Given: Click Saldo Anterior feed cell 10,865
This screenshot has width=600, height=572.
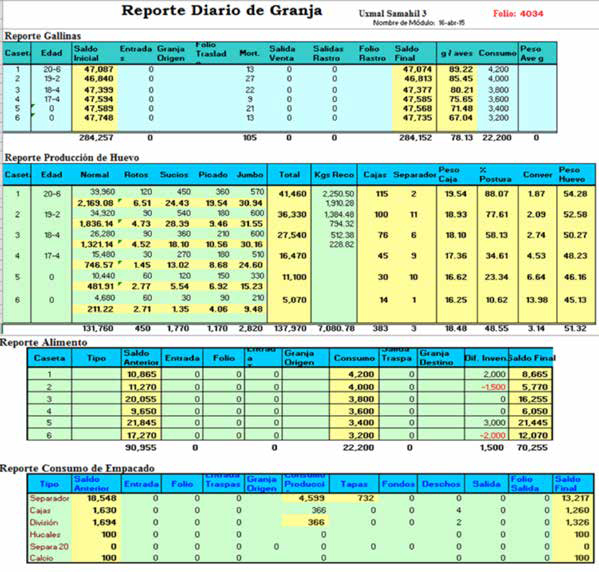Looking at the screenshot, I should coord(142,374).
